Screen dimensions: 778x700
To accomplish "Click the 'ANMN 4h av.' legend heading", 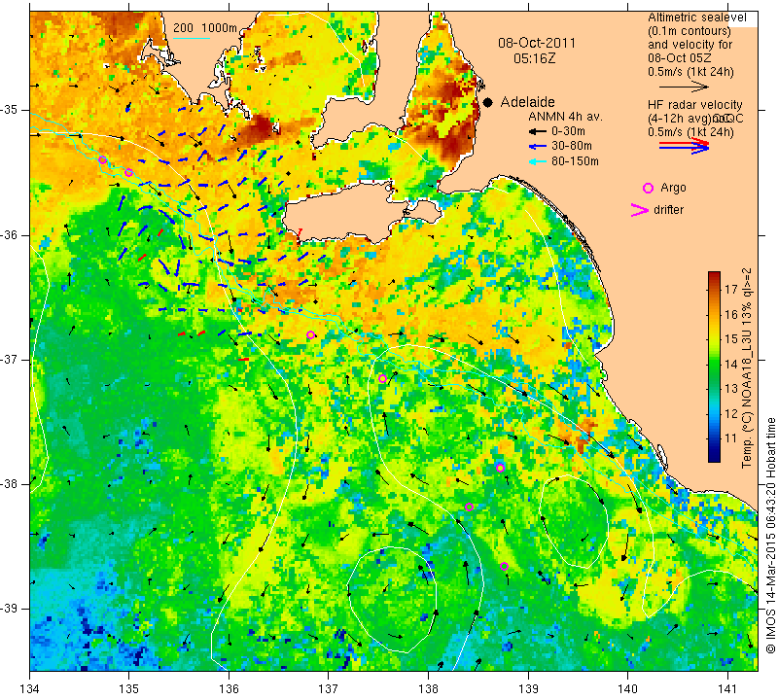I will (x=565, y=117).
